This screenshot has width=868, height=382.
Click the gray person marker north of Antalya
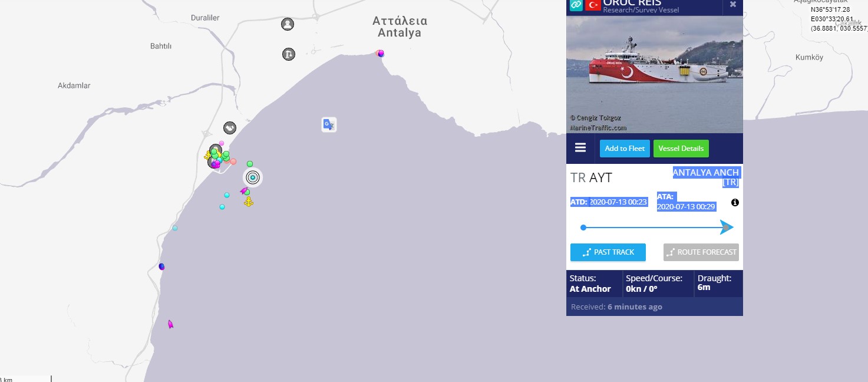pos(288,24)
